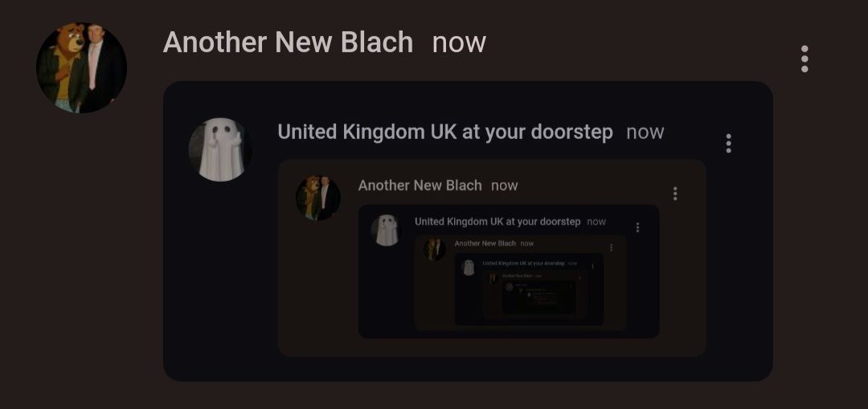Open the outermost embedded screenshot image
The width and height of the screenshot is (868, 409).
468,231
